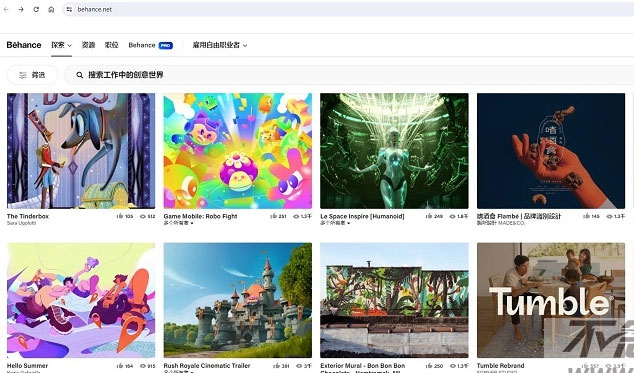634x373 pixels.
Task: Expand the chevron next to 探索
Action: click(x=70, y=45)
